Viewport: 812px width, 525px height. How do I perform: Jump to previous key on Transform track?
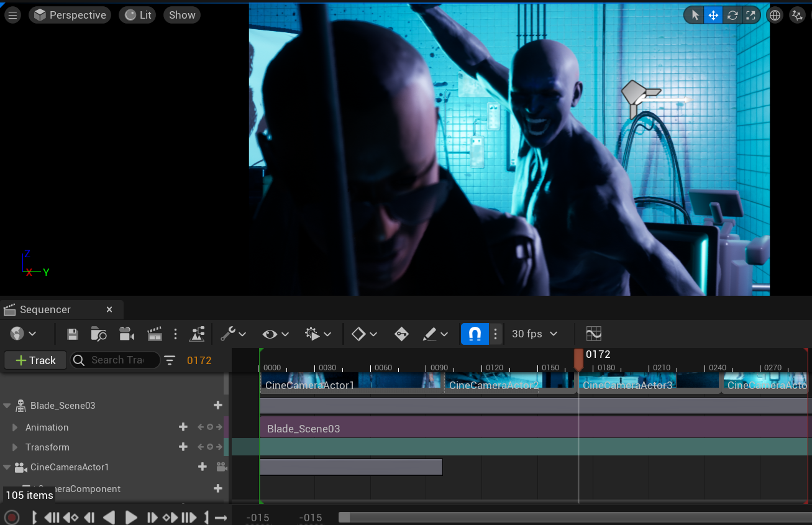click(201, 447)
